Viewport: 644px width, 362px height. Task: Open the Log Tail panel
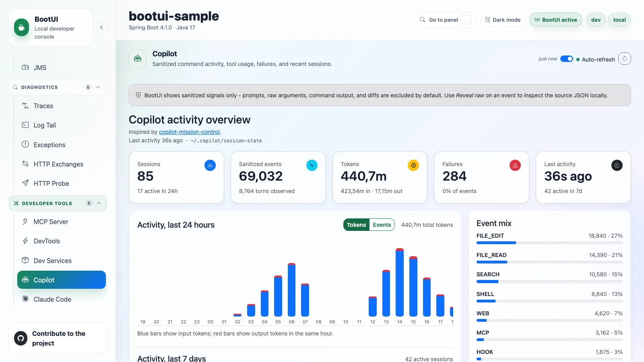click(x=61, y=125)
